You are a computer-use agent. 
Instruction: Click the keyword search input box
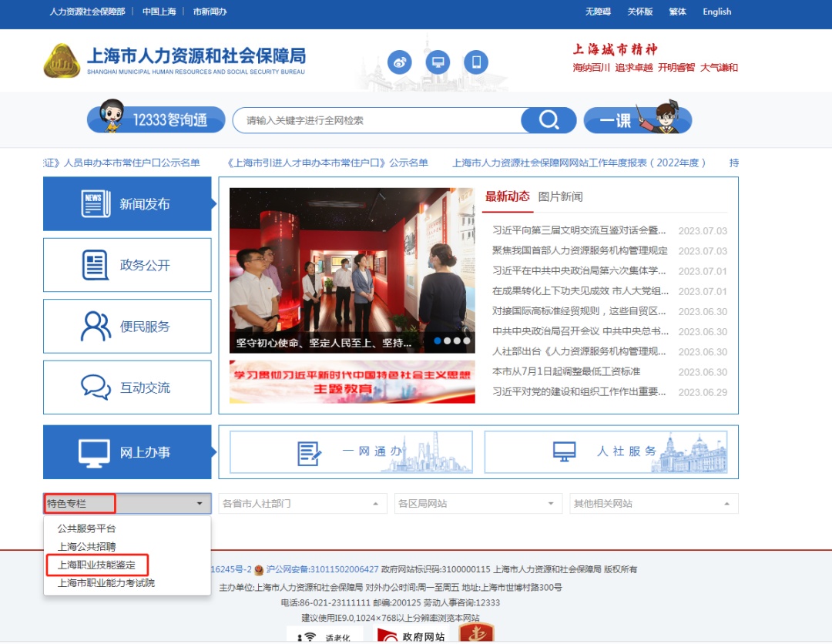(x=377, y=120)
